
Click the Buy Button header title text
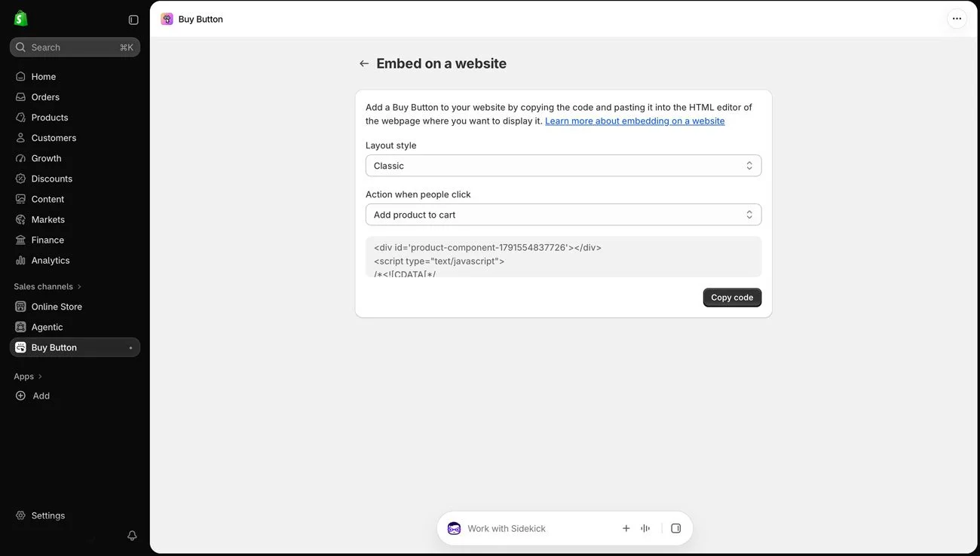201,19
